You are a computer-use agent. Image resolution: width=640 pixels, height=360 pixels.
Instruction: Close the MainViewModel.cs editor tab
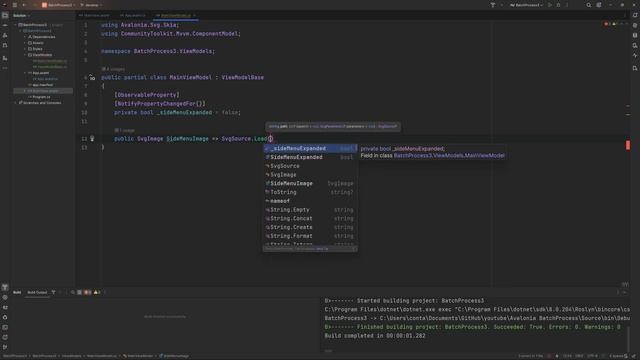(x=194, y=16)
